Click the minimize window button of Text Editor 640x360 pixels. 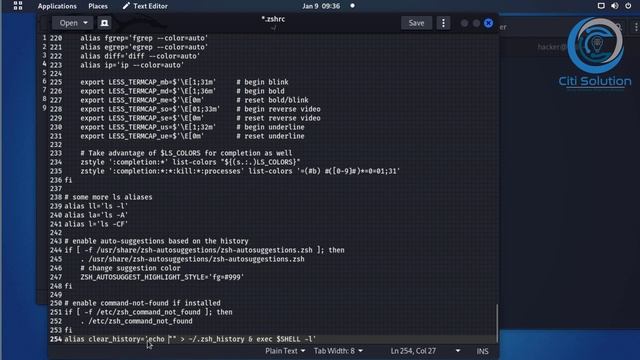pos(464,23)
